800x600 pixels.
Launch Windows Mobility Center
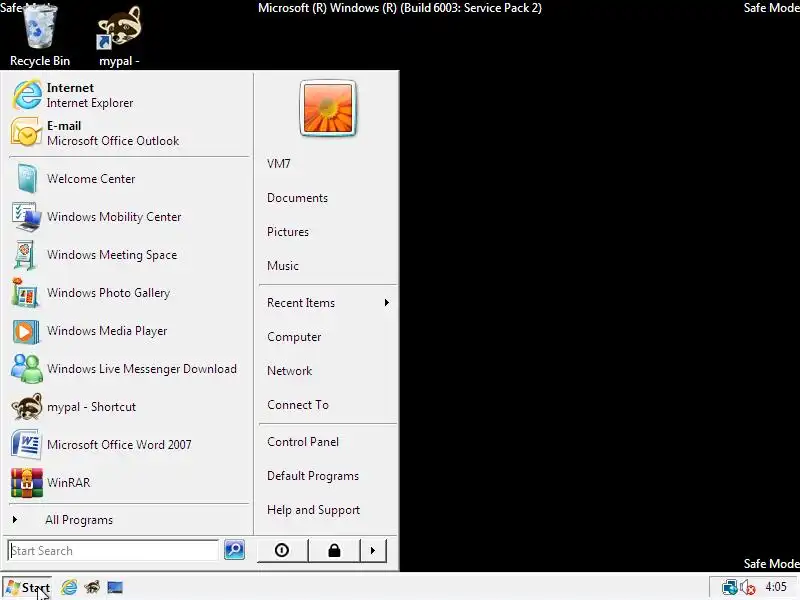(x=129, y=217)
